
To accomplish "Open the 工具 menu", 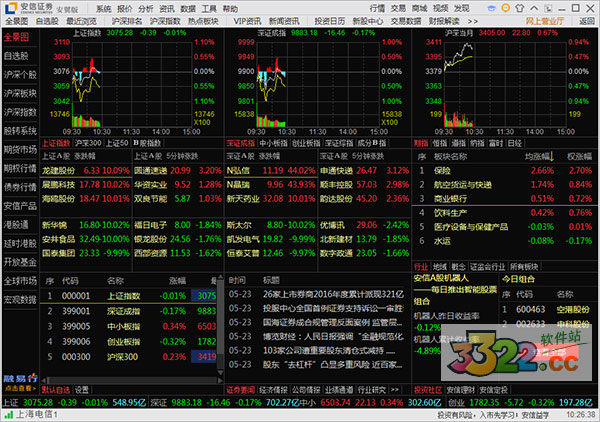I will point(209,9).
